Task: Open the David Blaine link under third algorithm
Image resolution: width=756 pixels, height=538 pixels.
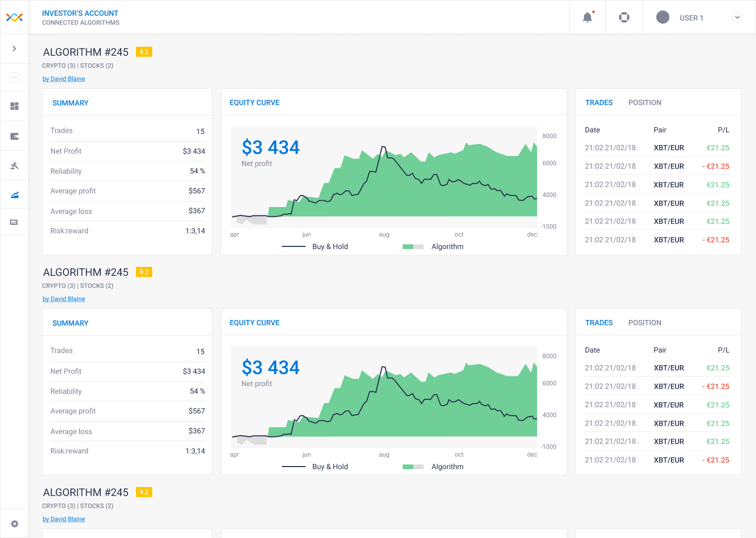Action: pyautogui.click(x=64, y=519)
